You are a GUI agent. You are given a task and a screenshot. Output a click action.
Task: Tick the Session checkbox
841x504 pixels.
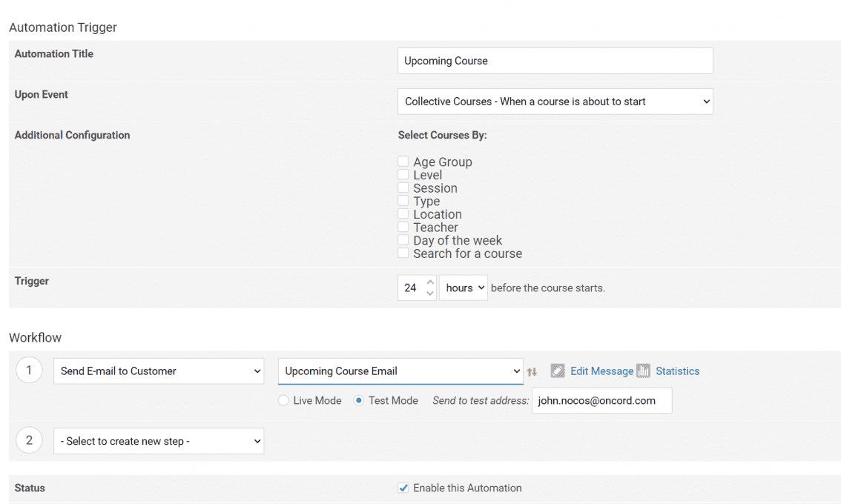(x=403, y=188)
